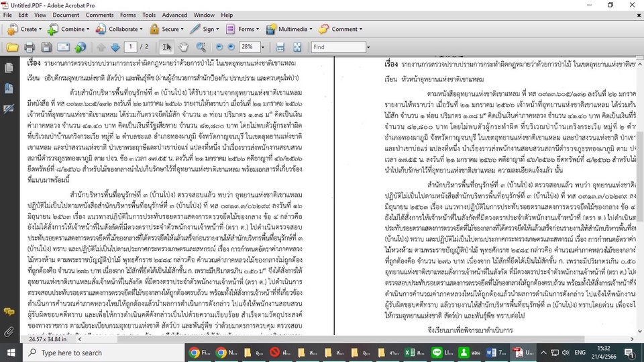Choose the Hand tool
The image size is (644, 362).
[183, 47]
